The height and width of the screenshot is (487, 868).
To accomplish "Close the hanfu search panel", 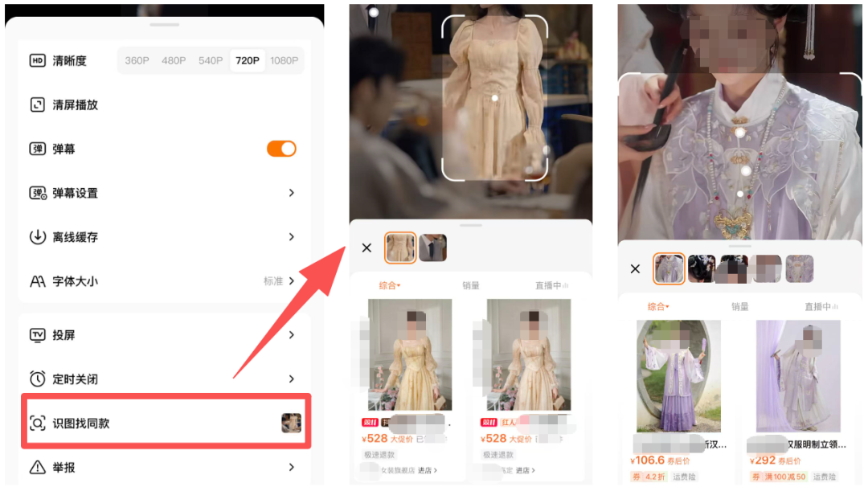I will pos(635,269).
